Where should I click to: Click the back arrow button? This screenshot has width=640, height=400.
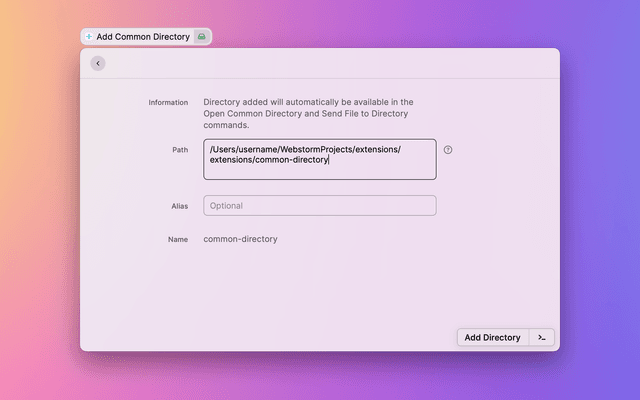click(97, 63)
